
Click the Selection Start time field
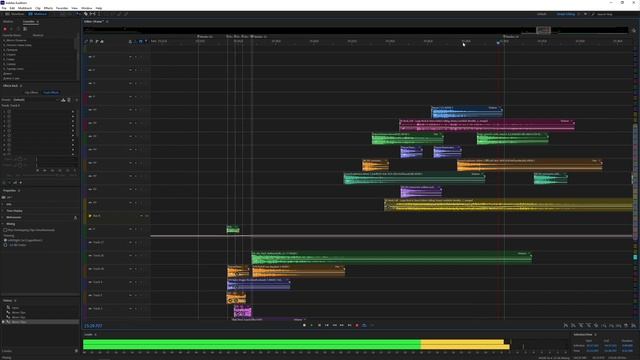592,346
